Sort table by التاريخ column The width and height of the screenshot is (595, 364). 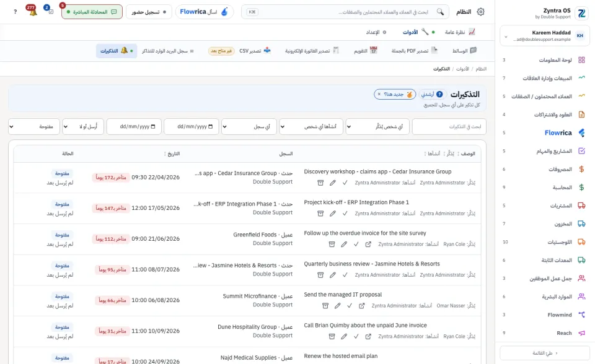(172, 154)
